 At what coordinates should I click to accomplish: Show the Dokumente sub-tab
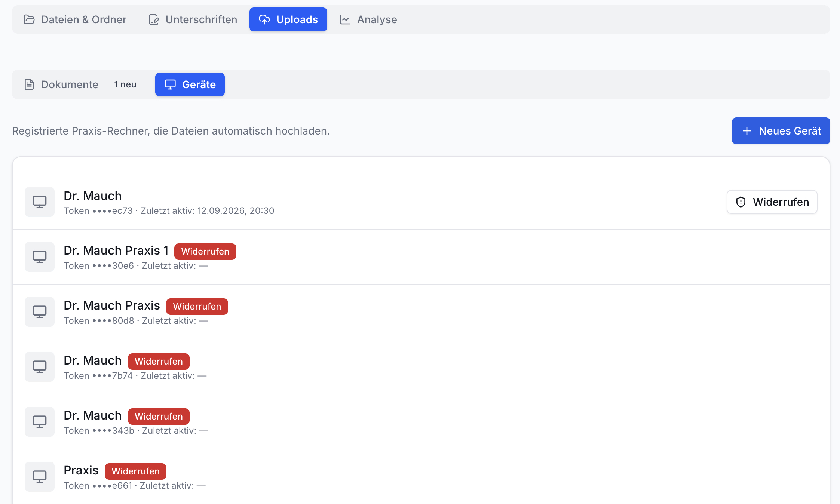click(81, 84)
